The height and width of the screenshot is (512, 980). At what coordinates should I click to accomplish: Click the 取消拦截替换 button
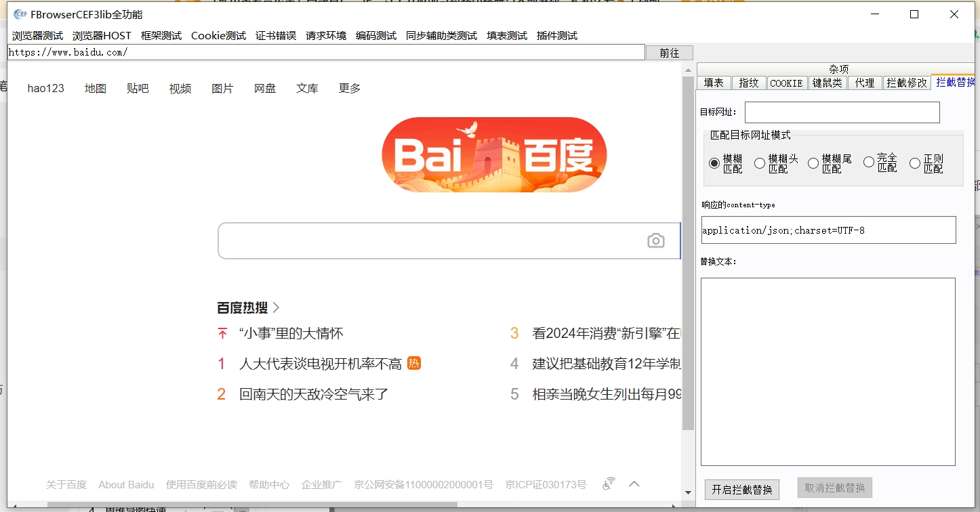pyautogui.click(x=835, y=488)
